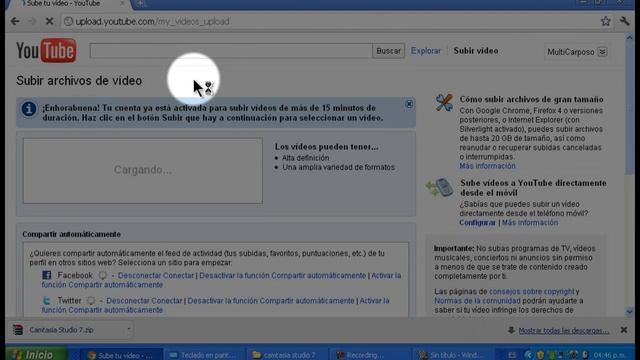The height and width of the screenshot is (360, 640).
Task: Click the tools icon beside large files tip
Action: 444,102
